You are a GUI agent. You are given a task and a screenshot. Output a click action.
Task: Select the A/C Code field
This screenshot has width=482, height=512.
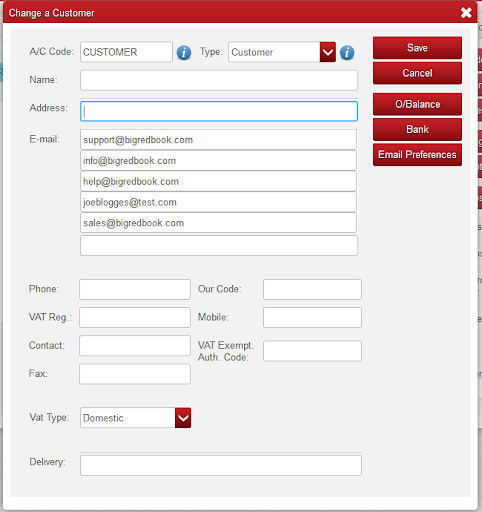[126, 52]
